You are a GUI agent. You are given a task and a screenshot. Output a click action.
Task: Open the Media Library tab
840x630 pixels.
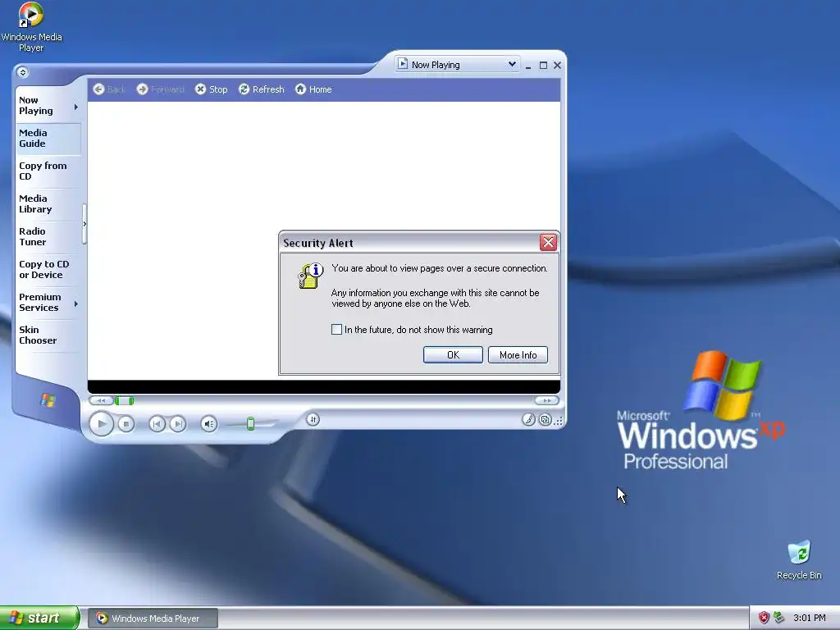pos(48,203)
